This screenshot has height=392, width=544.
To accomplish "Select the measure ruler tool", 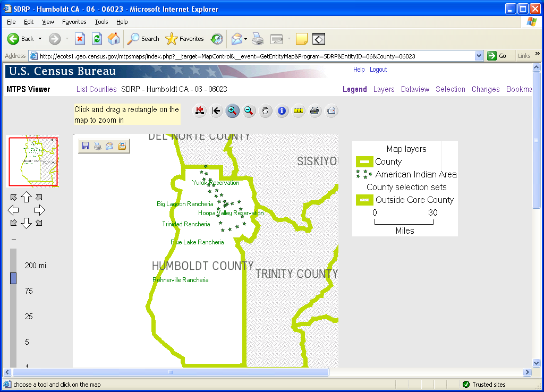I will (x=299, y=111).
